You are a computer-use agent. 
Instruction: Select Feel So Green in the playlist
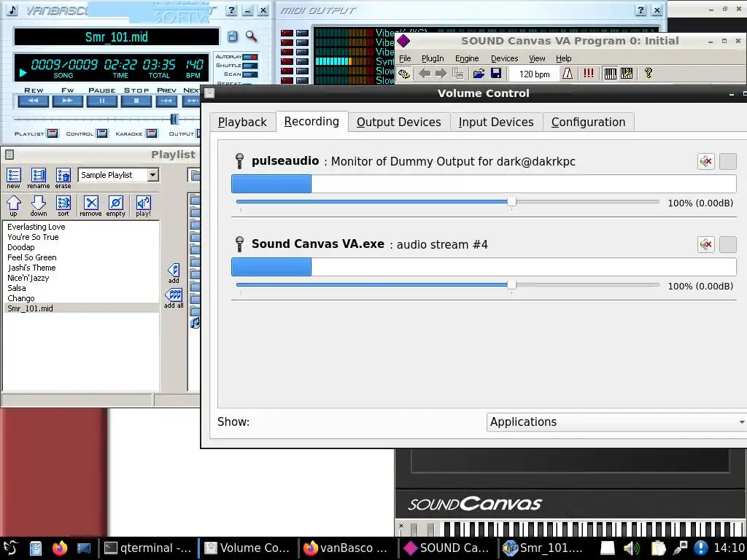click(x=32, y=257)
